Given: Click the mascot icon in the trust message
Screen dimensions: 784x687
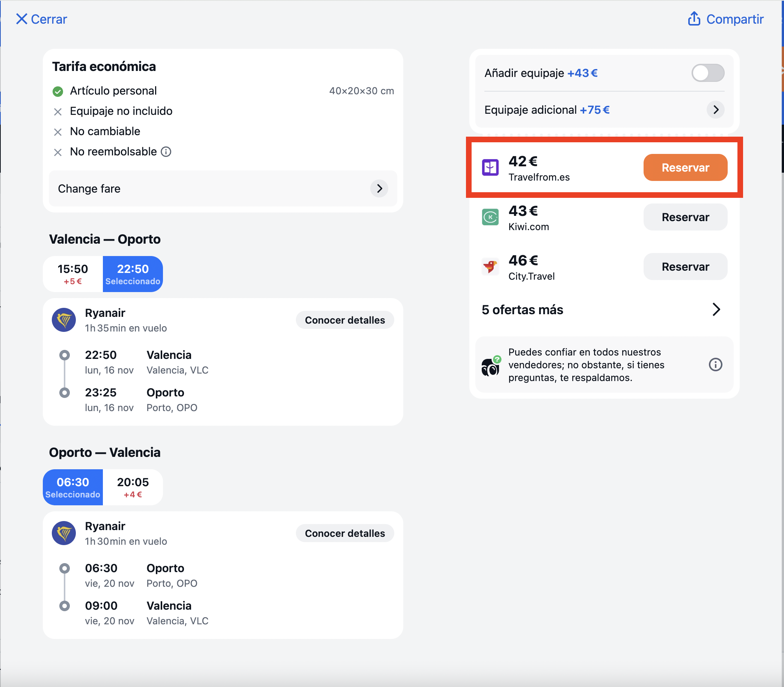Looking at the screenshot, I should 490,366.
